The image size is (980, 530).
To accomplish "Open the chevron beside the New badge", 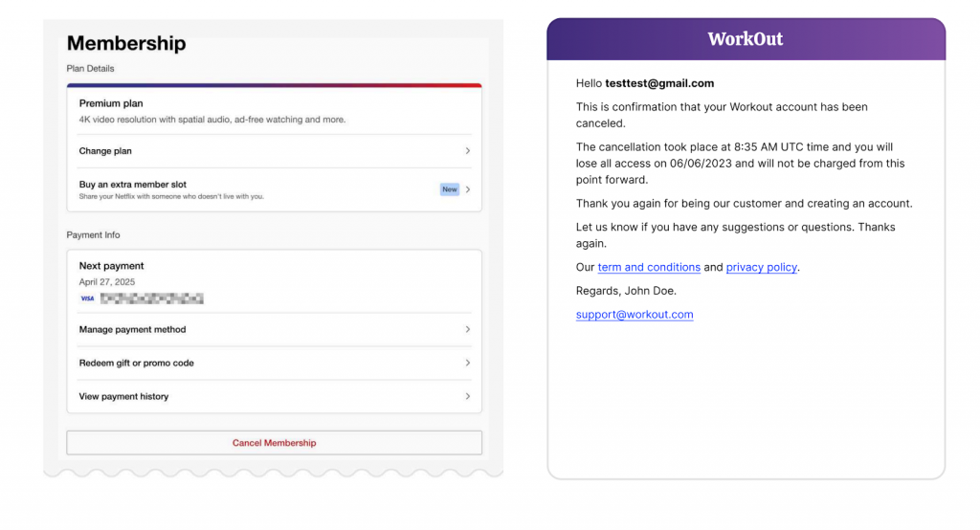I will (x=467, y=189).
